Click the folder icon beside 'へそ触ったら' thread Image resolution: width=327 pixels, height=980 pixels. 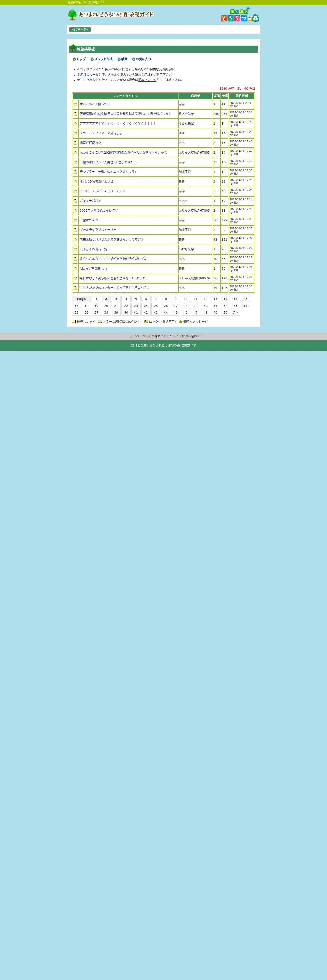coord(75,104)
